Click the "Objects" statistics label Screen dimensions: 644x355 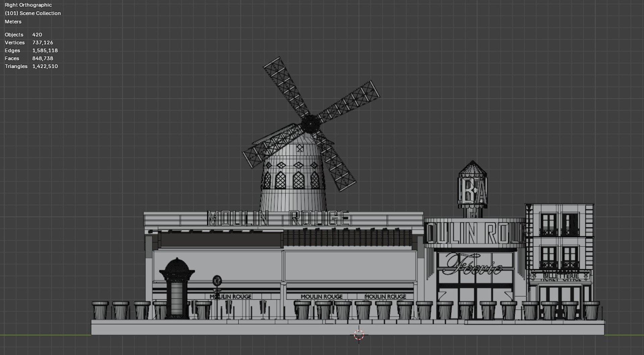(x=14, y=35)
